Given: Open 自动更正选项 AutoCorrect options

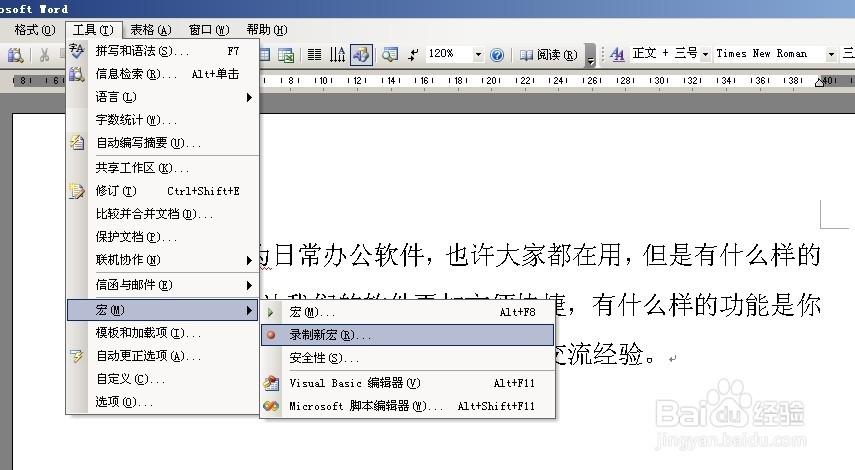Looking at the screenshot, I should tap(162, 355).
